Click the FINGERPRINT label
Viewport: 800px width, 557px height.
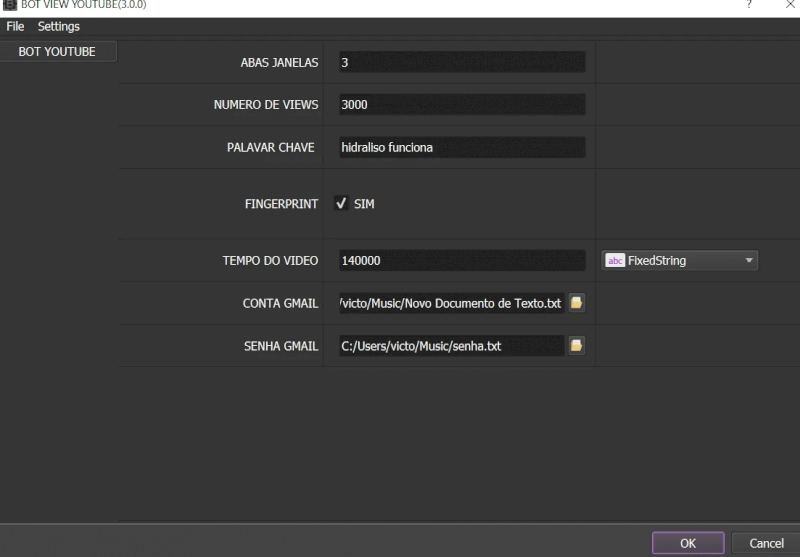tap(281, 204)
